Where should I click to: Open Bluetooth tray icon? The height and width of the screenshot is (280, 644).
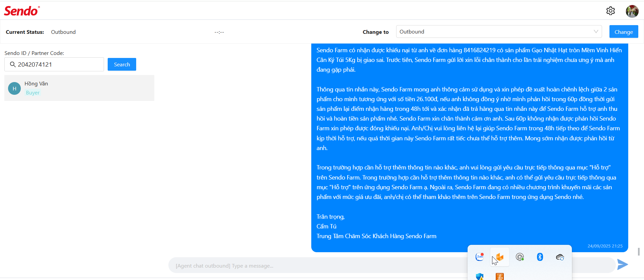point(540,257)
